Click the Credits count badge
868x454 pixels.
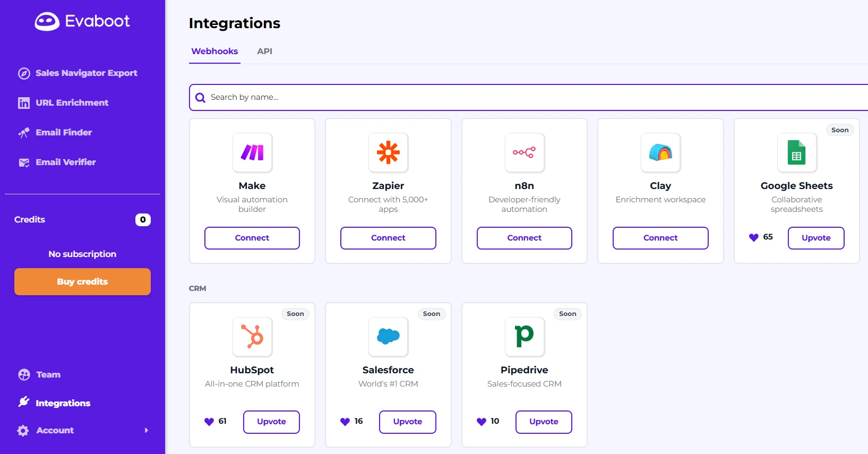(143, 220)
